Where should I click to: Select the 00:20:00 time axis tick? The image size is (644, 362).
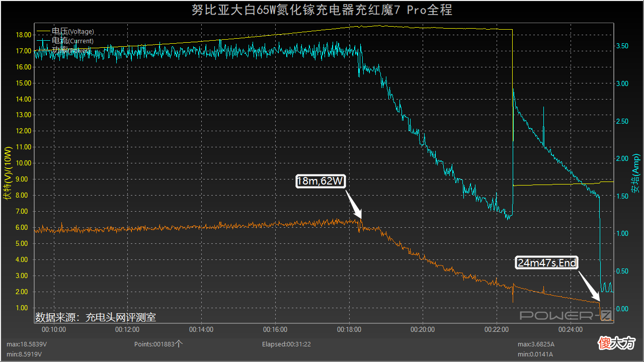(x=423, y=330)
